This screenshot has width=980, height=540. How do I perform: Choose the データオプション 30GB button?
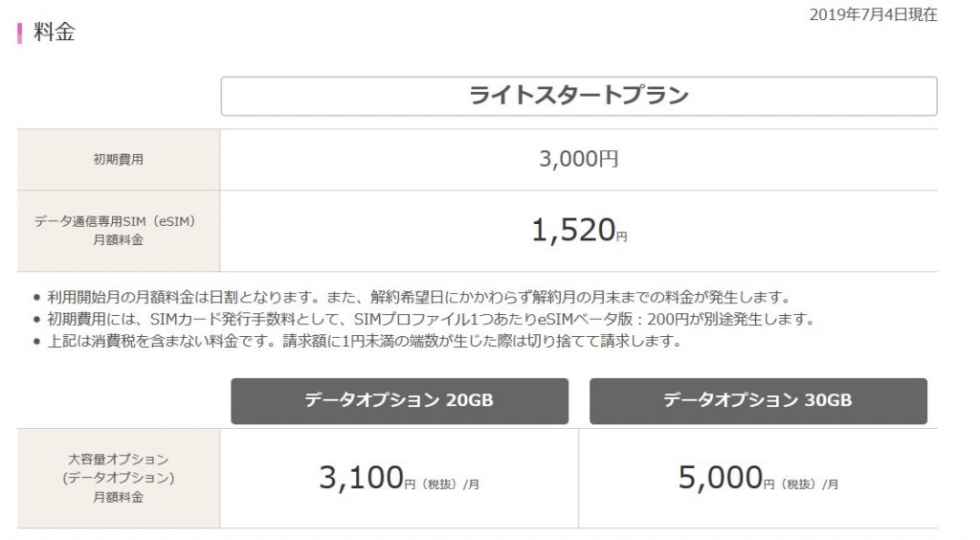click(x=758, y=400)
